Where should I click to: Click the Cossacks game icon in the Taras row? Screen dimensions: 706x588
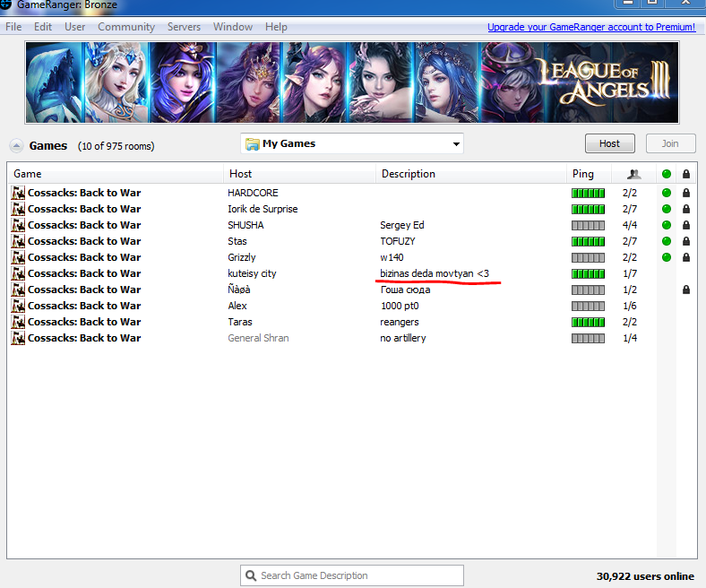tap(18, 322)
